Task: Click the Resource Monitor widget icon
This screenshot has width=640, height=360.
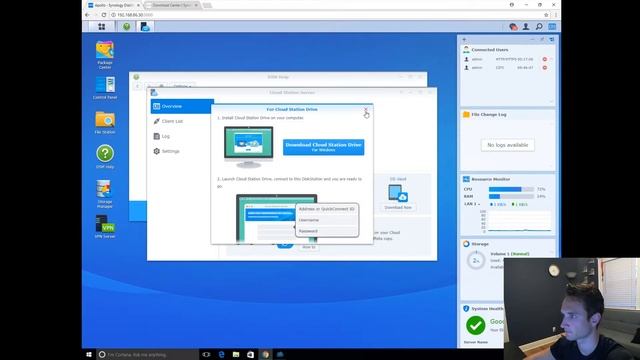Action: pyautogui.click(x=466, y=179)
